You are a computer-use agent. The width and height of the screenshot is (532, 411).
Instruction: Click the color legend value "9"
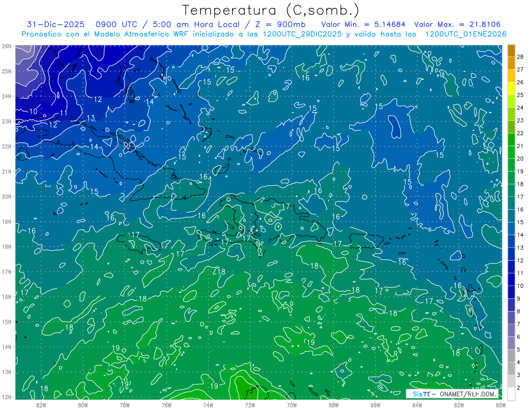[519, 299]
